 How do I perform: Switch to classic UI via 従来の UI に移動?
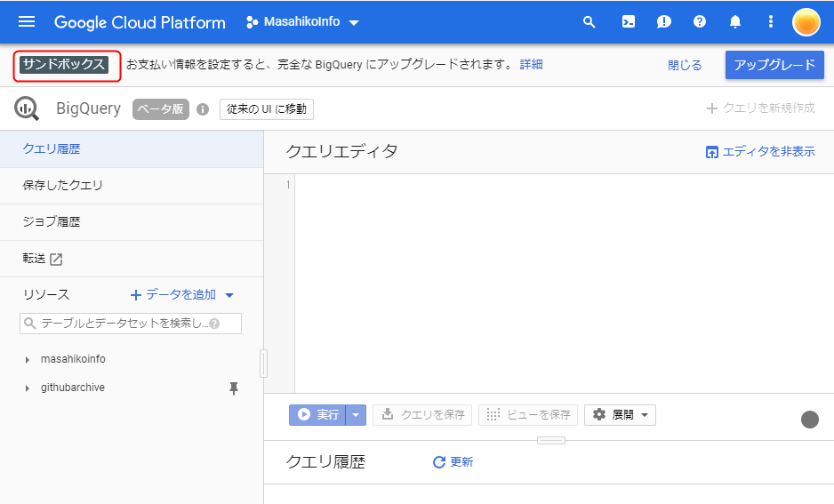[267, 109]
